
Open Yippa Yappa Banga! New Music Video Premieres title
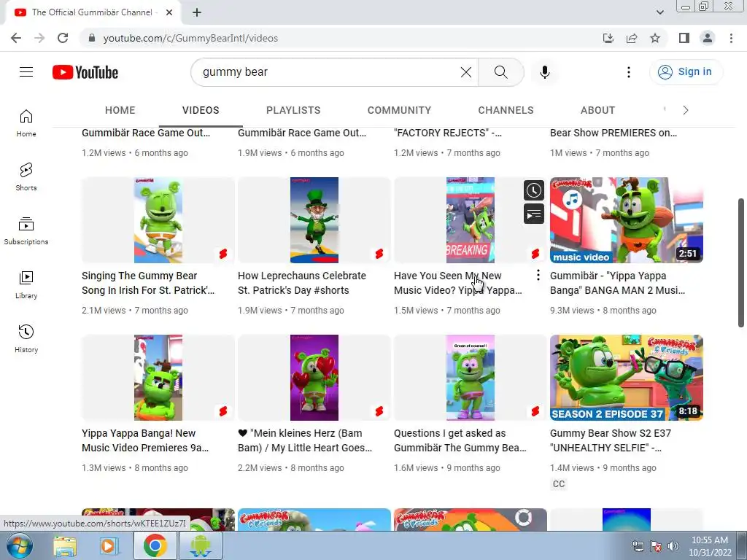click(x=145, y=440)
